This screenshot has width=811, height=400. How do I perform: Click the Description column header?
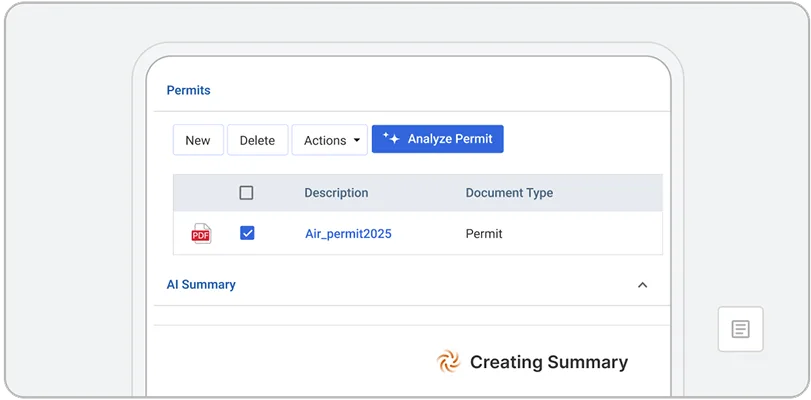pyautogui.click(x=336, y=193)
